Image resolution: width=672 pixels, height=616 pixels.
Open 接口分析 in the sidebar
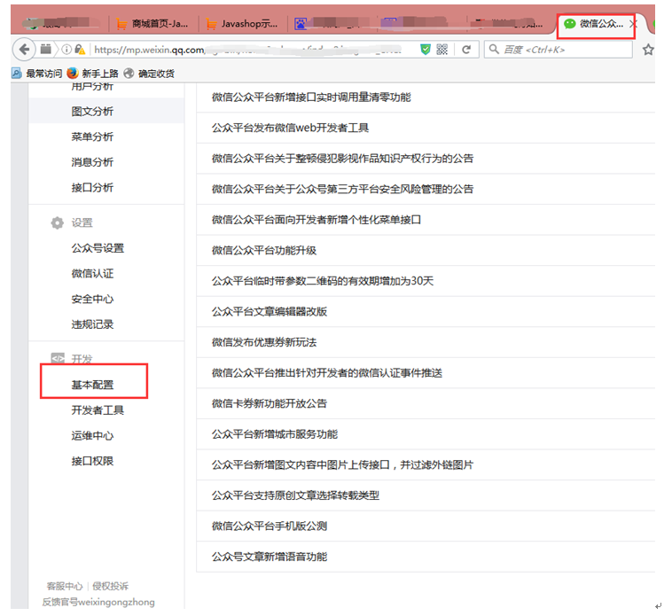click(92, 187)
